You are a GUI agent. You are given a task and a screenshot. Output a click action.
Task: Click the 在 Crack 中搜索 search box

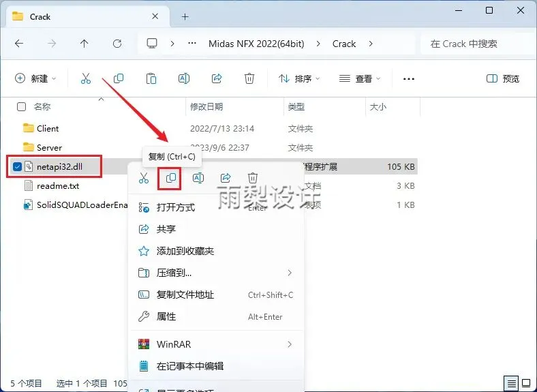(478, 44)
